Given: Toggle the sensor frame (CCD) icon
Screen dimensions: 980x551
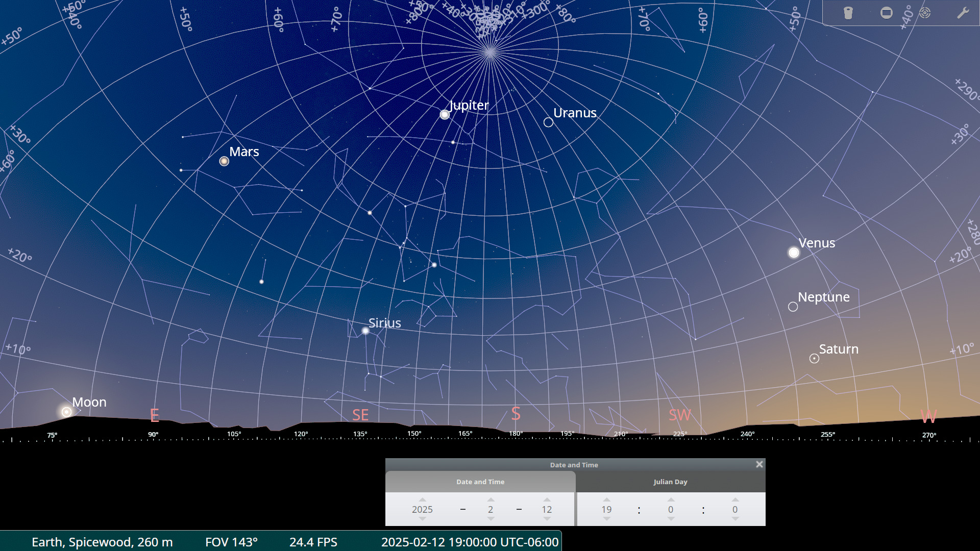Looking at the screenshot, I should 887,13.
